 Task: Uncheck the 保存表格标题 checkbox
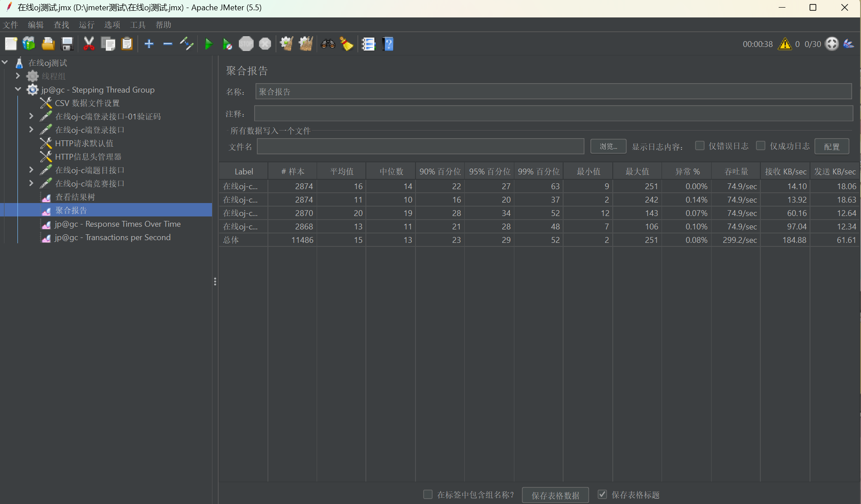click(602, 495)
